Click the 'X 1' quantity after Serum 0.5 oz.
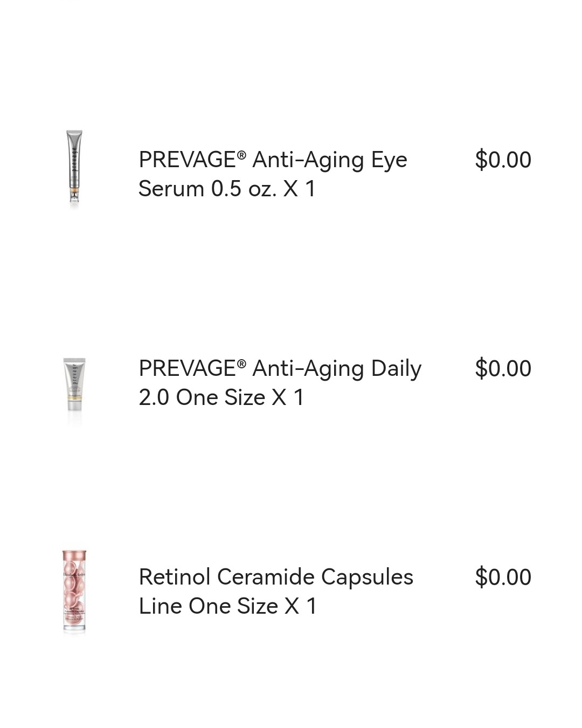Image resolution: width=582 pixels, height=728 pixels. tap(300, 189)
